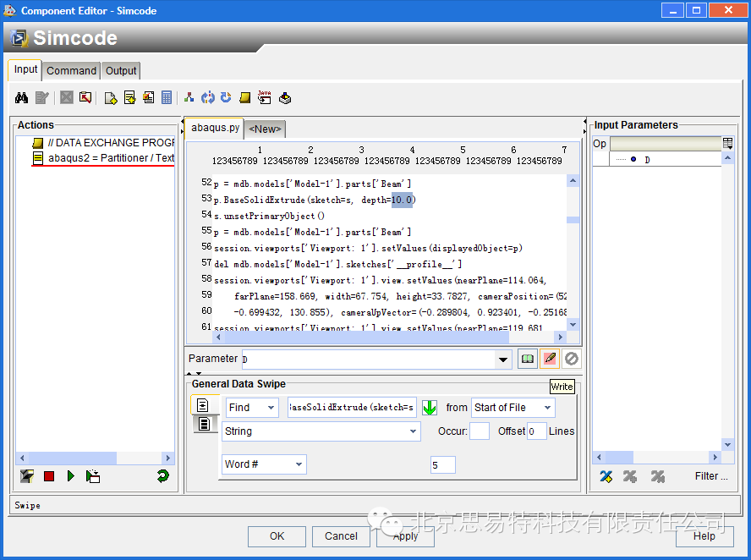Open the Find action dropdown
751x560 pixels.
point(252,408)
